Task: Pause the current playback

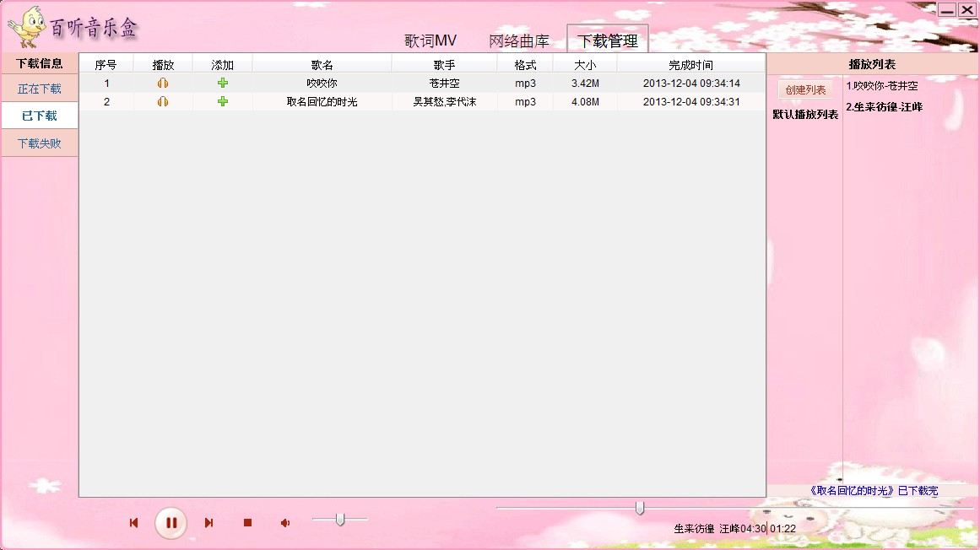Action: [x=171, y=522]
